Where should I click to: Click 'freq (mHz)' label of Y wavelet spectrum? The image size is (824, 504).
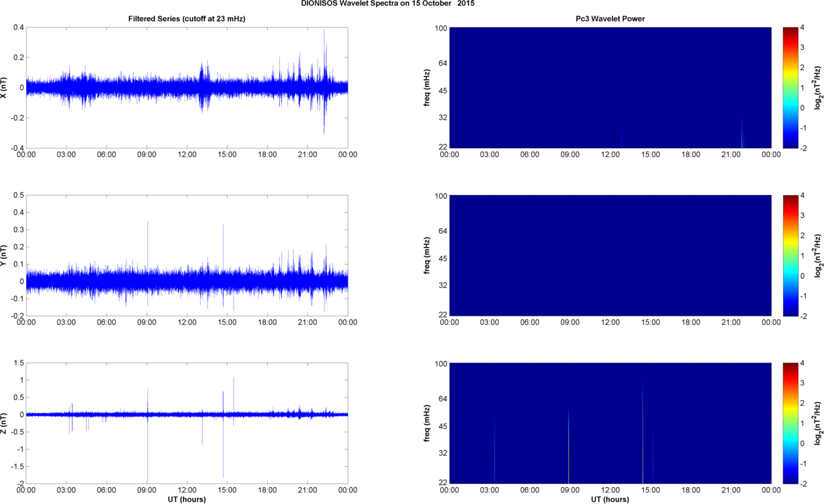428,256
